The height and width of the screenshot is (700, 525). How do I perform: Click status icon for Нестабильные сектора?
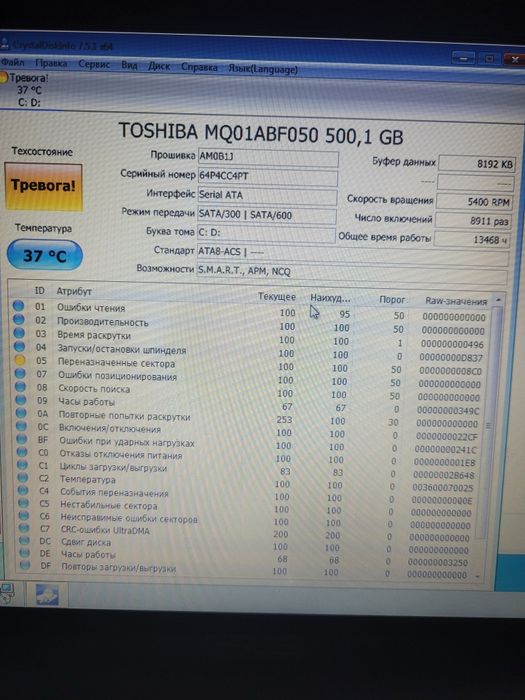point(24,503)
